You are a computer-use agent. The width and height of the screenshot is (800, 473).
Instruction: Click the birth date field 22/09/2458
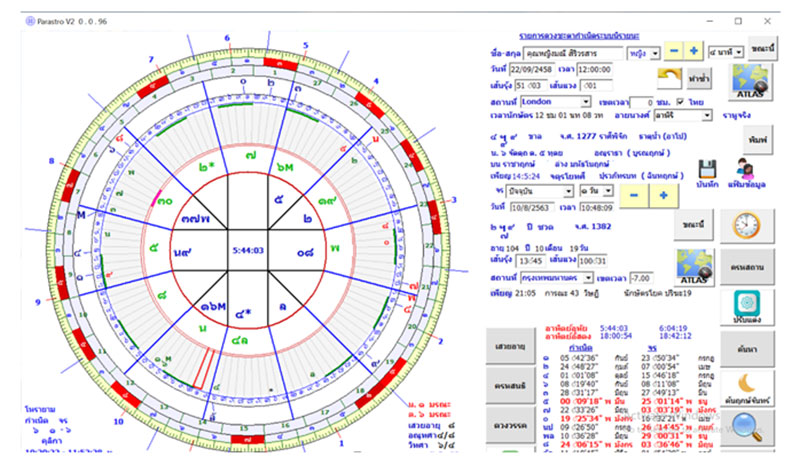532,69
